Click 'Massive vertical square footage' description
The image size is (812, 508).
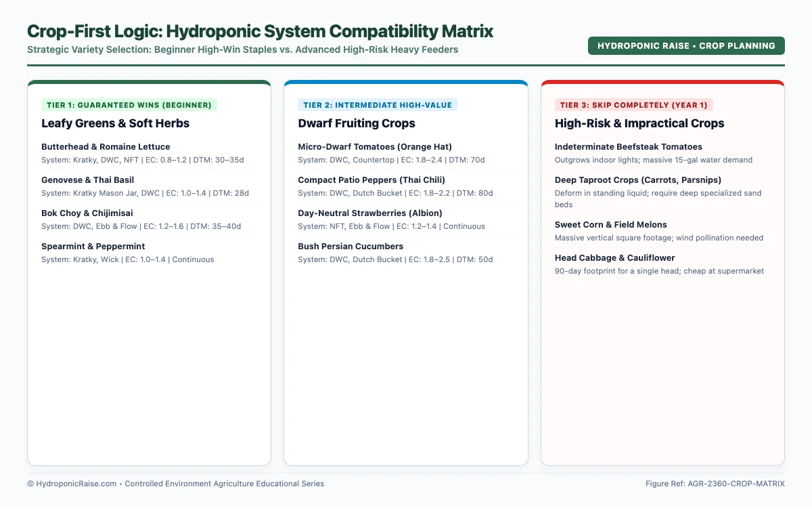coord(659,238)
